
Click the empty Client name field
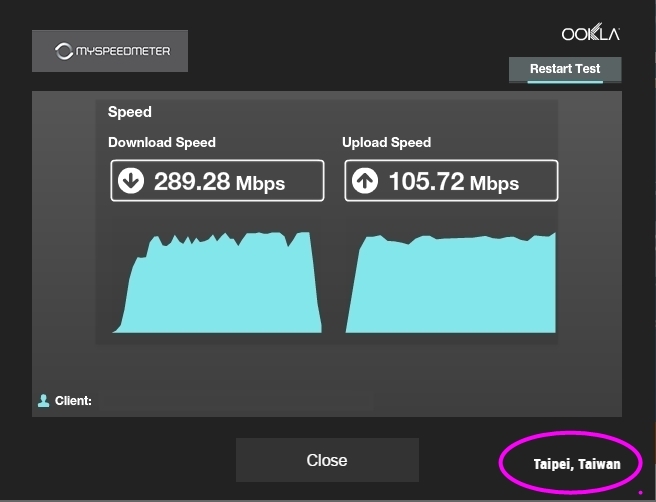click(235, 401)
